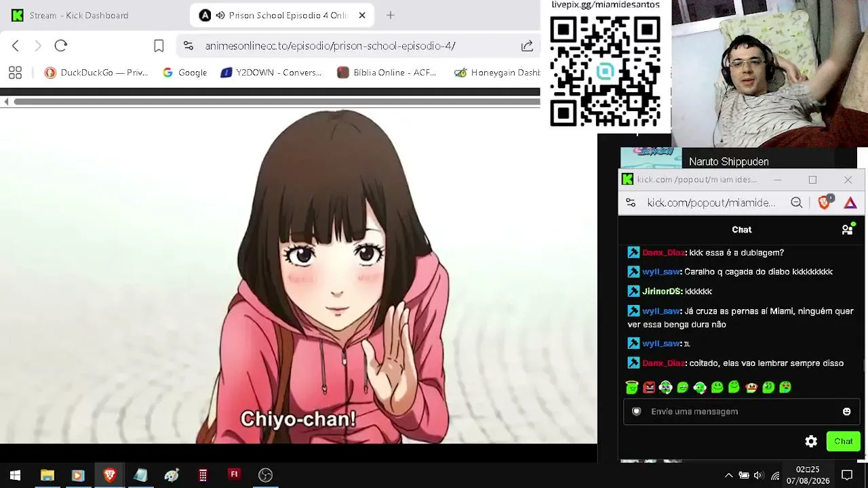
Task: Open the Windows Start menu
Action: (15, 475)
